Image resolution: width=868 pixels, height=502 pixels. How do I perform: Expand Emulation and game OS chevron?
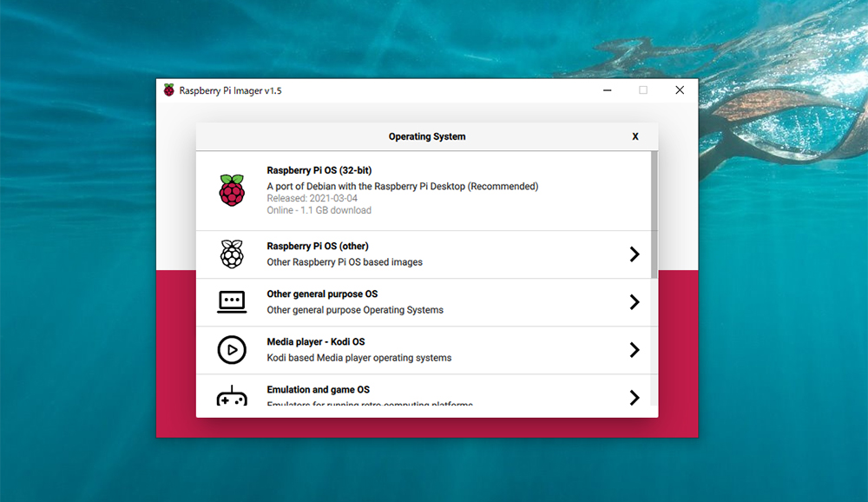click(x=635, y=397)
